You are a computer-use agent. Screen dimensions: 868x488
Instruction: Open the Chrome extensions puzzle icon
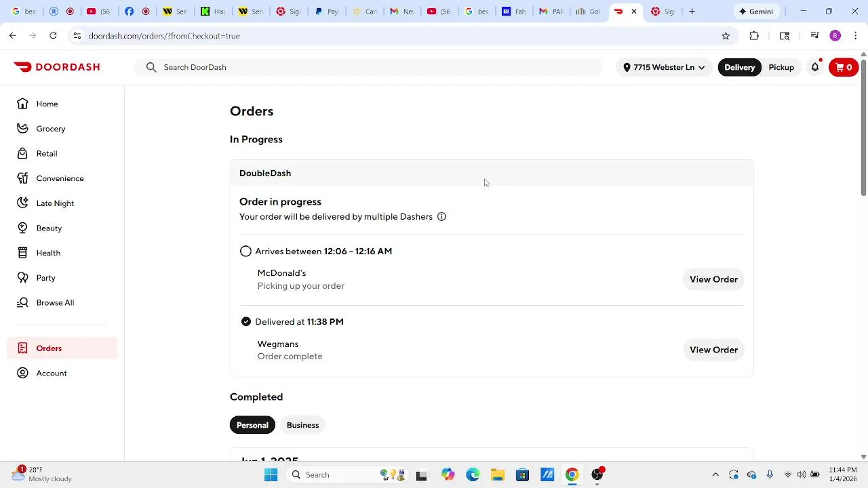click(754, 36)
